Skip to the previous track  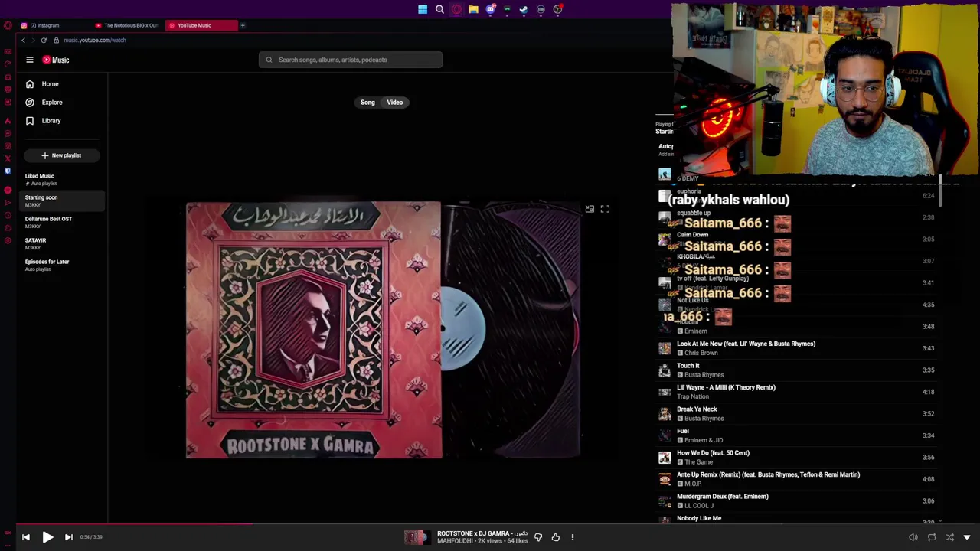tap(25, 537)
